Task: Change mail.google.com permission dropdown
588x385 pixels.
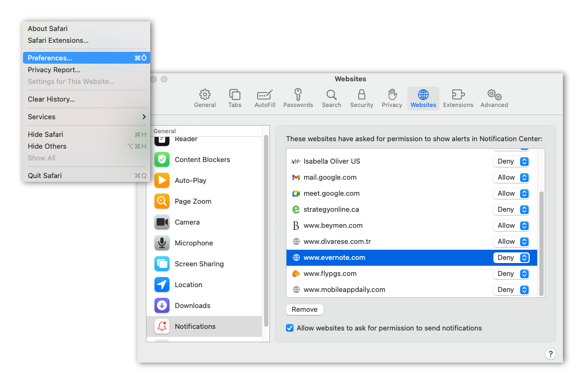Action: pyautogui.click(x=511, y=178)
